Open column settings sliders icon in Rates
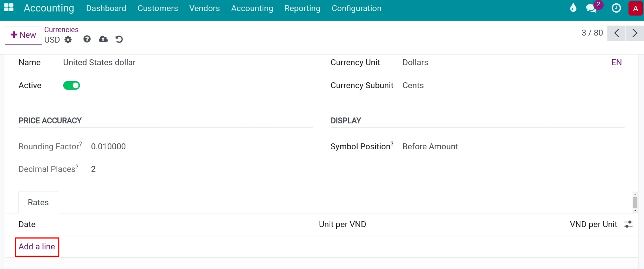 click(628, 224)
